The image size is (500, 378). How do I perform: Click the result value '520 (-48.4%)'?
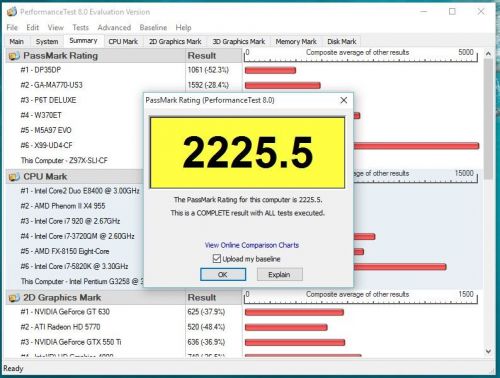pyautogui.click(x=206, y=327)
